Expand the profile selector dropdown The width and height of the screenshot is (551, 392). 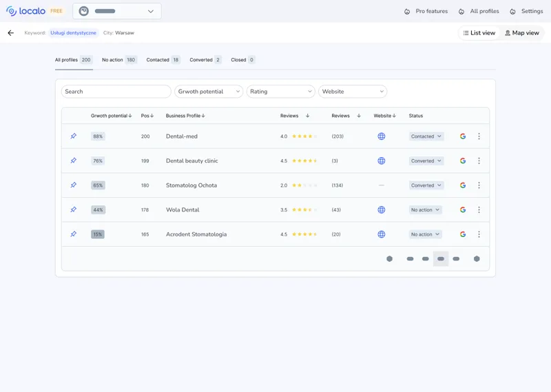pyautogui.click(x=117, y=11)
